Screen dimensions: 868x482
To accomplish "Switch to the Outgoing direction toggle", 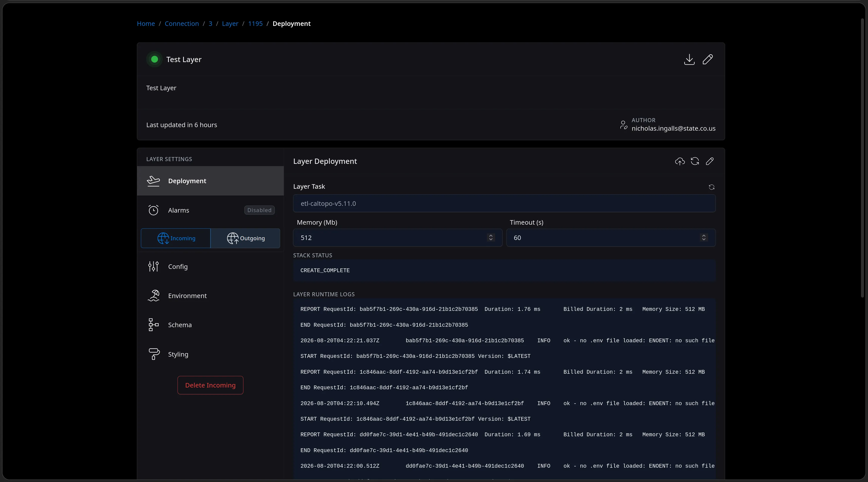I will click(245, 238).
